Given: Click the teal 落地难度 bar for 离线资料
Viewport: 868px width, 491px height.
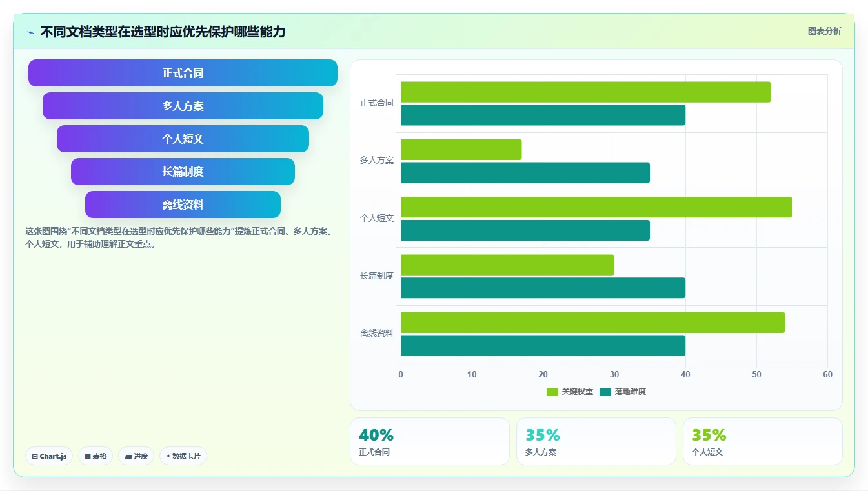Looking at the screenshot, I should pos(543,345).
